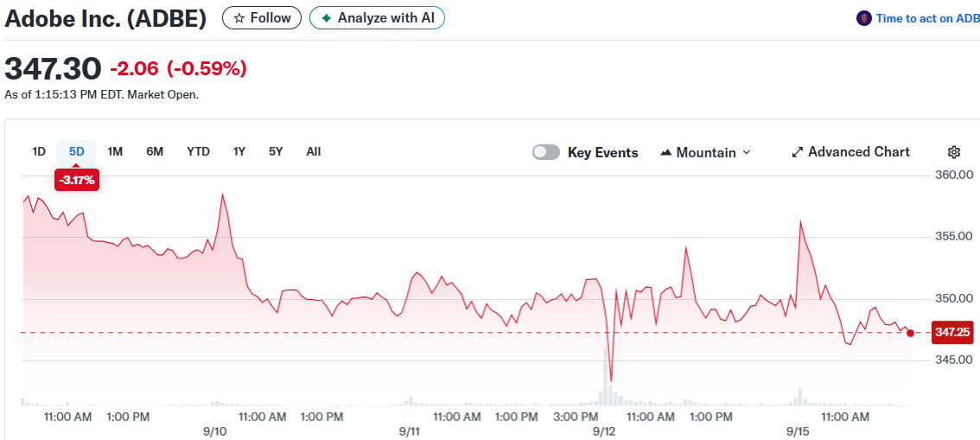Image resolution: width=980 pixels, height=440 pixels.
Task: Click the red current price dot on chart
Action: [910, 333]
